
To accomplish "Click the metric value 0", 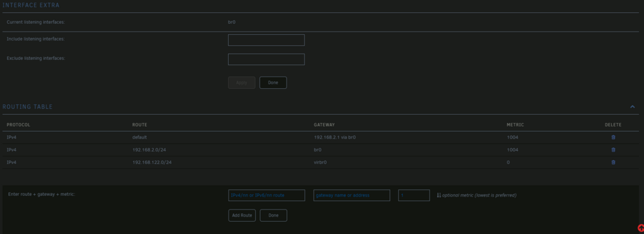I will (508, 162).
